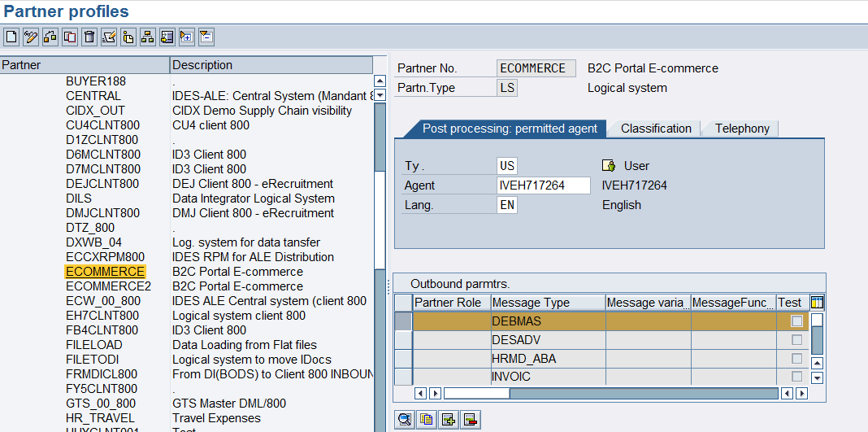868x432 pixels.
Task: Tick the Test checkbox for DEBMAS
Action: tap(797, 321)
